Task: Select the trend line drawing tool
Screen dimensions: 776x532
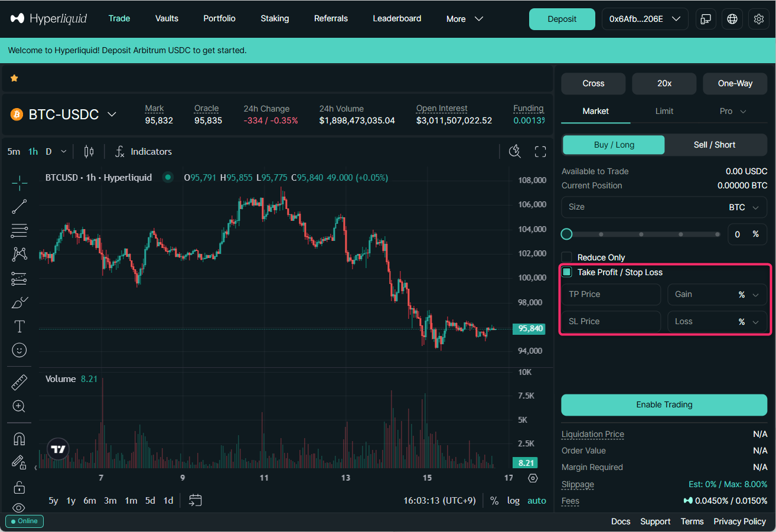Action: (19, 206)
